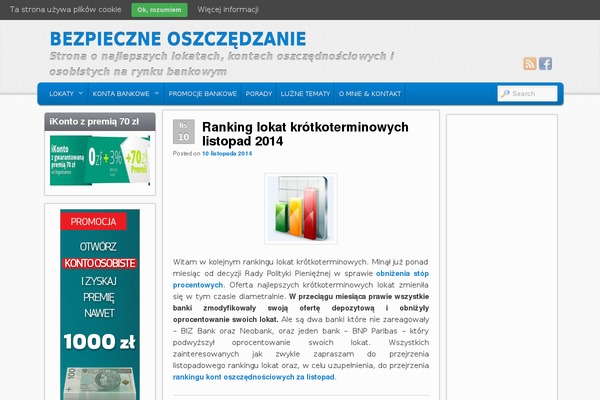This screenshot has height=400, width=600.
Task: Open obniżenia stóp procentowych link
Action: click(300, 279)
